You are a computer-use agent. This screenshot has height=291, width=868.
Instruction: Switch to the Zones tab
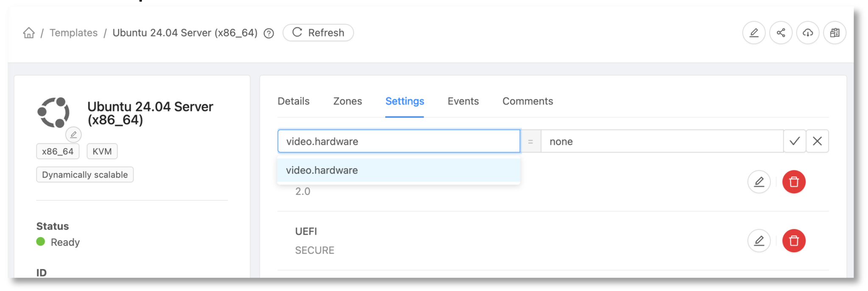[x=348, y=101]
